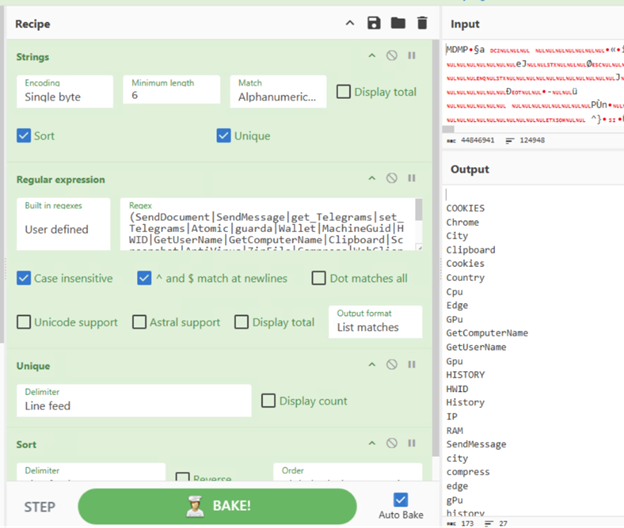Enable Display count in Unique

(268, 401)
